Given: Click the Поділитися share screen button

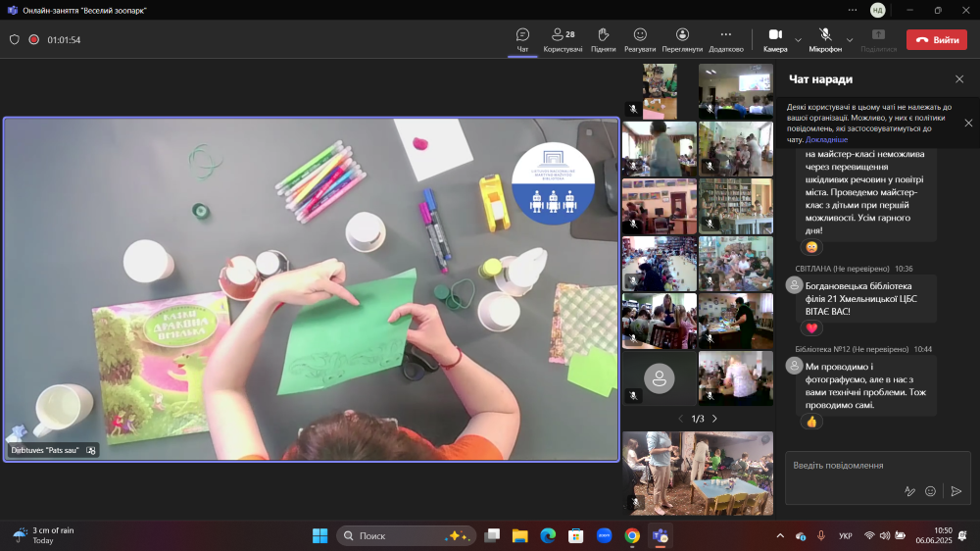Looking at the screenshot, I should [x=878, y=40].
